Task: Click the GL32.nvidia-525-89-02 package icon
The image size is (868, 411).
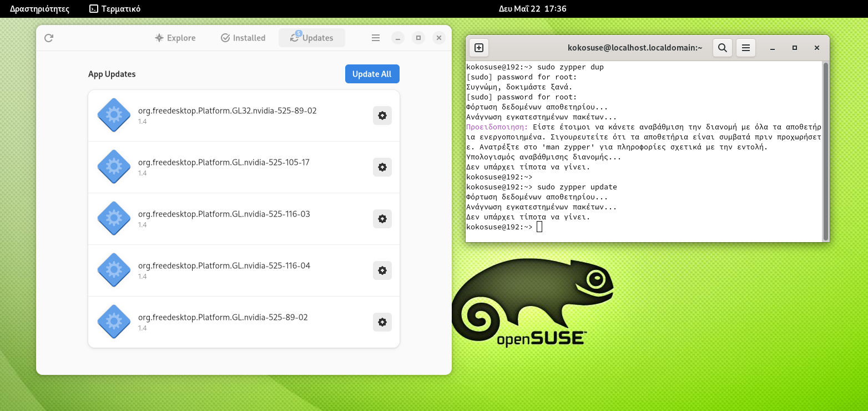Action: point(114,116)
